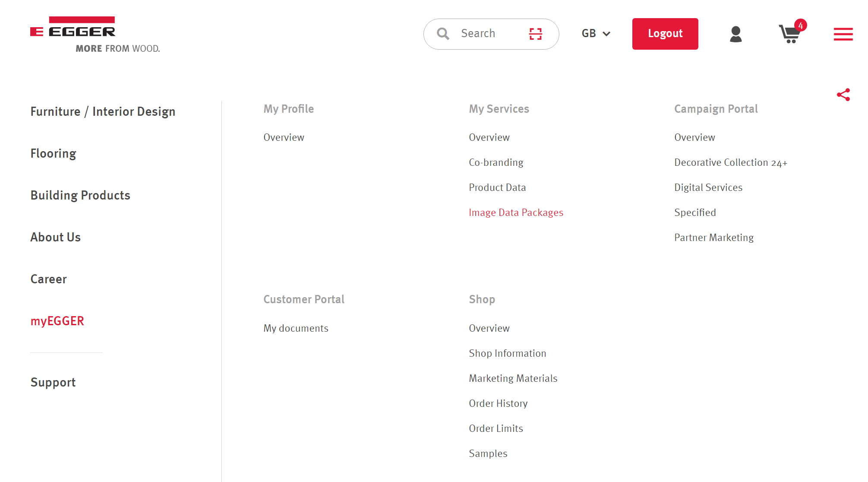868x482 pixels.
Task: Open My documents in Customer Portal
Action: [296, 328]
